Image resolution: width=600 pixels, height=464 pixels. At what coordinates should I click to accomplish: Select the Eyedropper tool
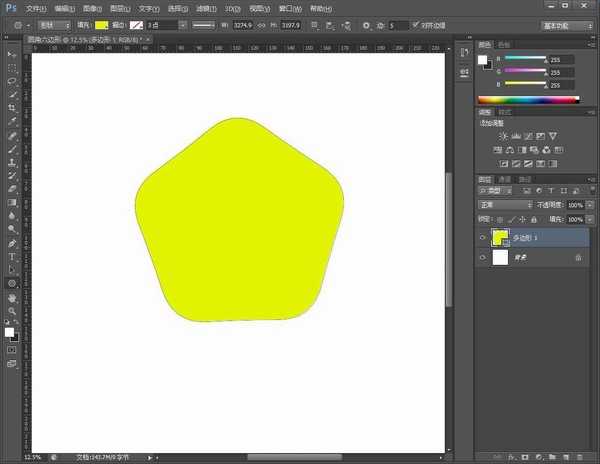click(x=12, y=121)
